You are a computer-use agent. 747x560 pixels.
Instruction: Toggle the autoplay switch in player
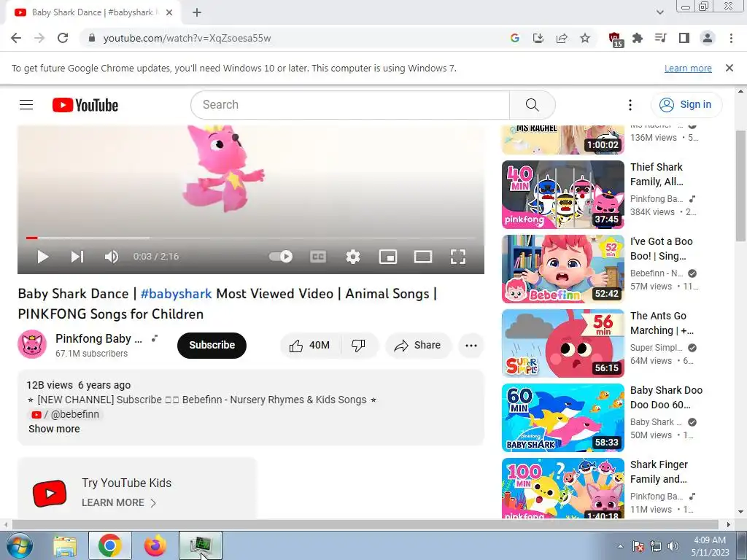tap(281, 257)
